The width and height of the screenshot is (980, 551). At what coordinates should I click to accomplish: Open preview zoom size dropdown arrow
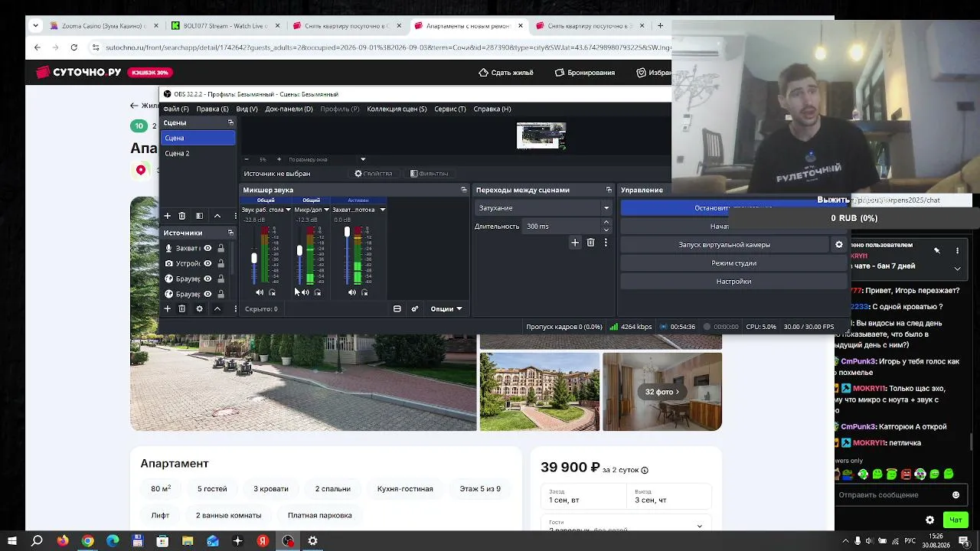click(x=363, y=159)
